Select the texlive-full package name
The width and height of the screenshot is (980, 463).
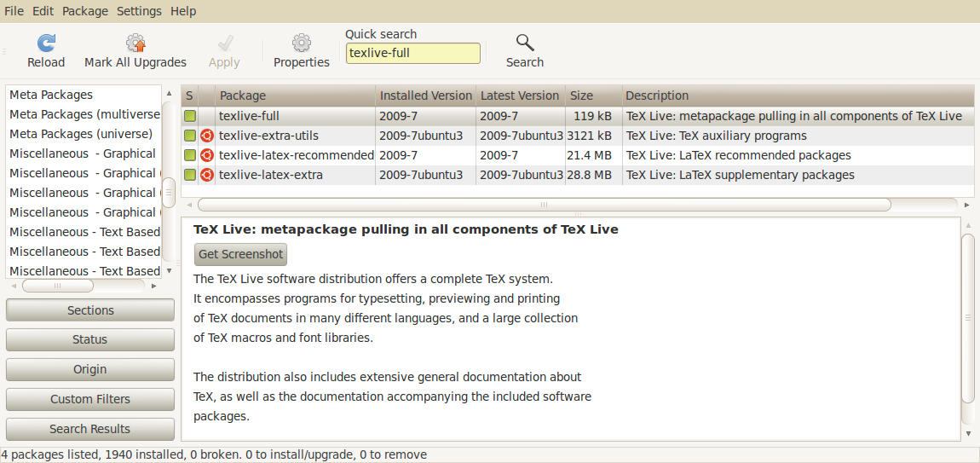[249, 116]
